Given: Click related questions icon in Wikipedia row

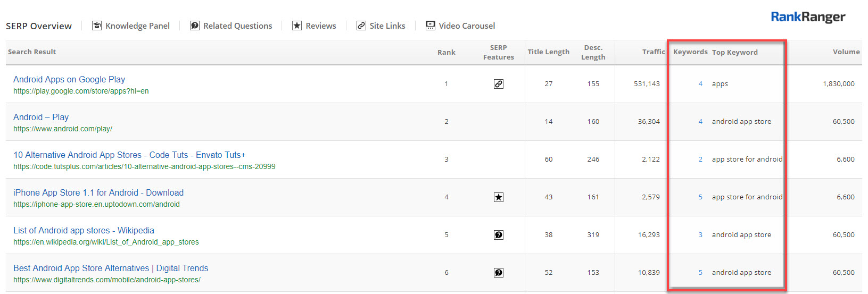Looking at the screenshot, I should (x=499, y=235).
